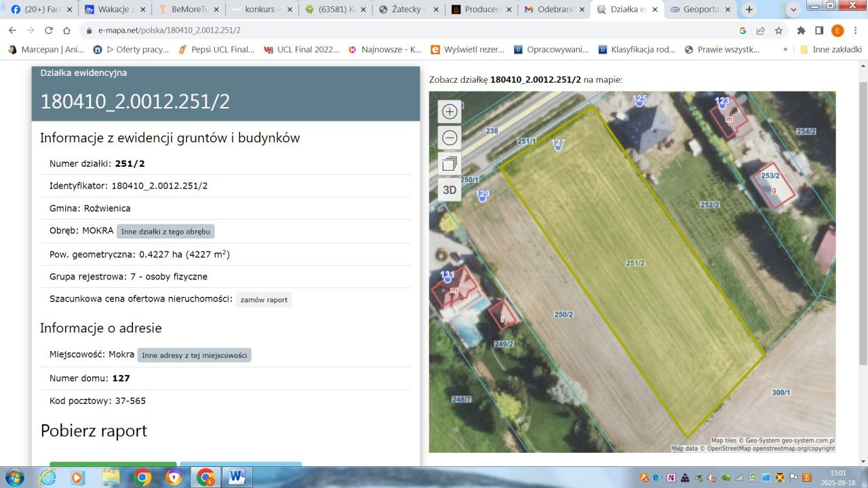
Task: Click 'Inne działki z tego obrębu' button
Action: (x=165, y=231)
